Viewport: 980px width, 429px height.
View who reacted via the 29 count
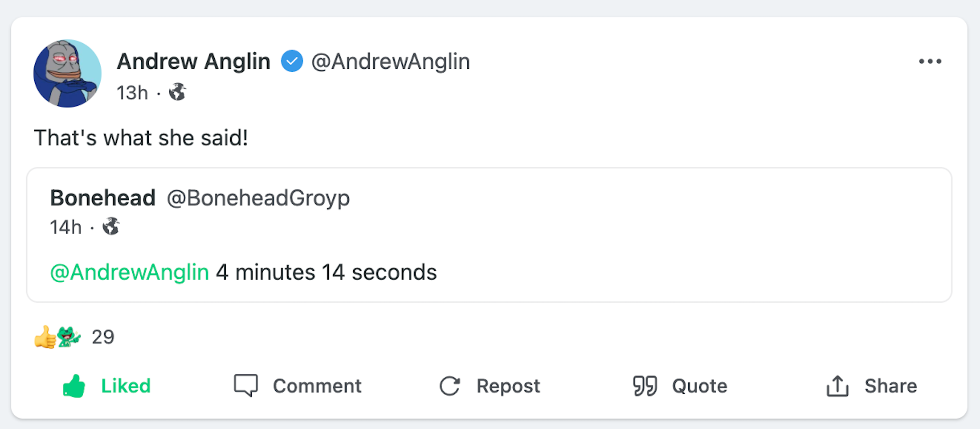click(103, 337)
